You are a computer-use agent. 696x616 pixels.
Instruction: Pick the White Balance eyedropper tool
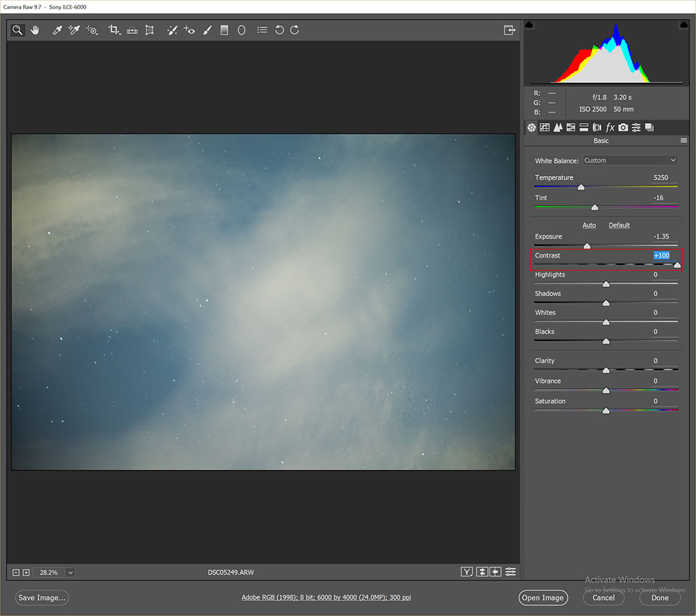pos(58,30)
